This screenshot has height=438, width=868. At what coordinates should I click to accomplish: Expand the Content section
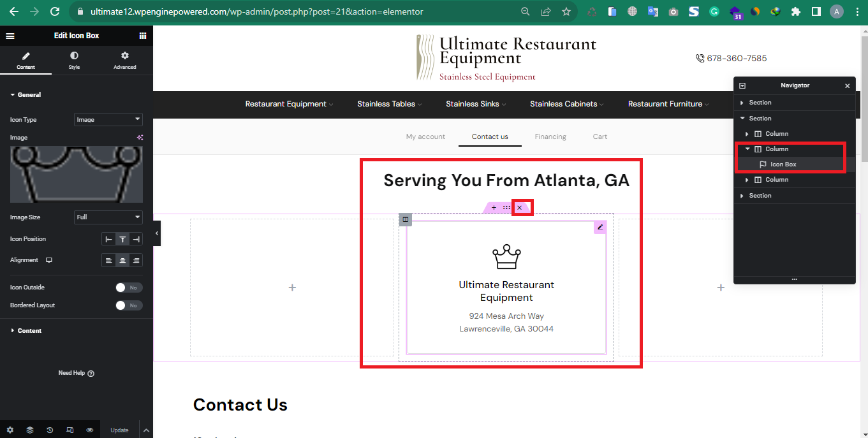tap(26, 331)
